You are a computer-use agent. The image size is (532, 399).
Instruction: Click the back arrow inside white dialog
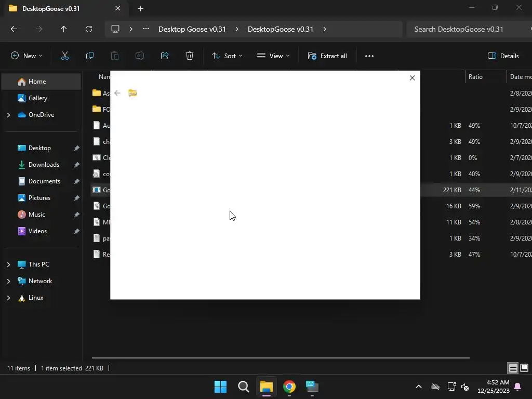point(117,93)
